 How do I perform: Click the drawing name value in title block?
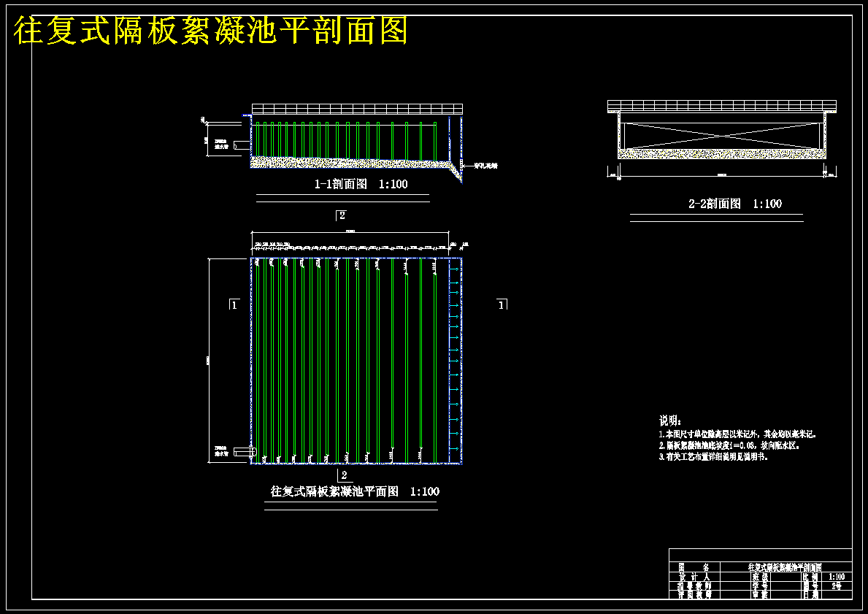pyautogui.click(x=786, y=567)
